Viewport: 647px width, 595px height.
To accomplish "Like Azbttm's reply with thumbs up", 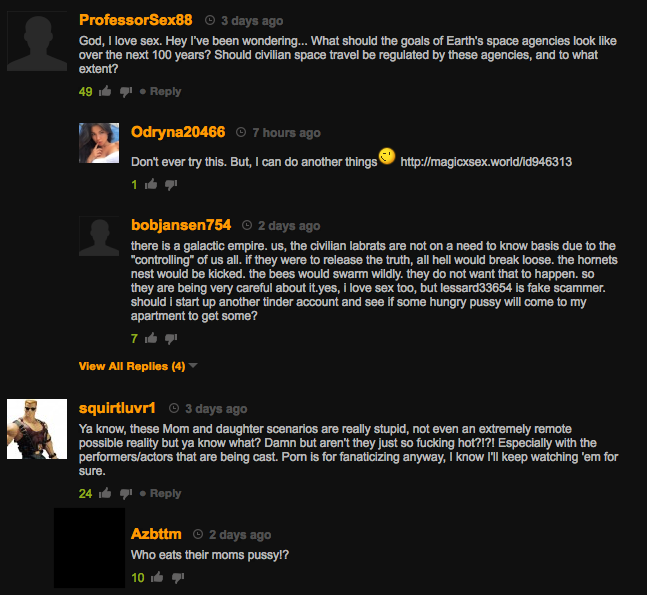I will pyautogui.click(x=157, y=577).
